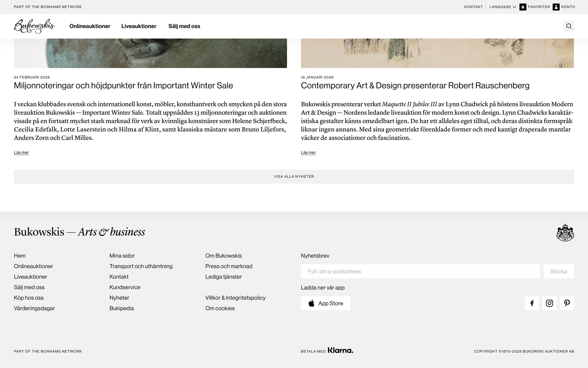Image resolution: width=588 pixels, height=368 pixels.
Task: Open Lediga tjänster footer link
Action: tap(223, 276)
